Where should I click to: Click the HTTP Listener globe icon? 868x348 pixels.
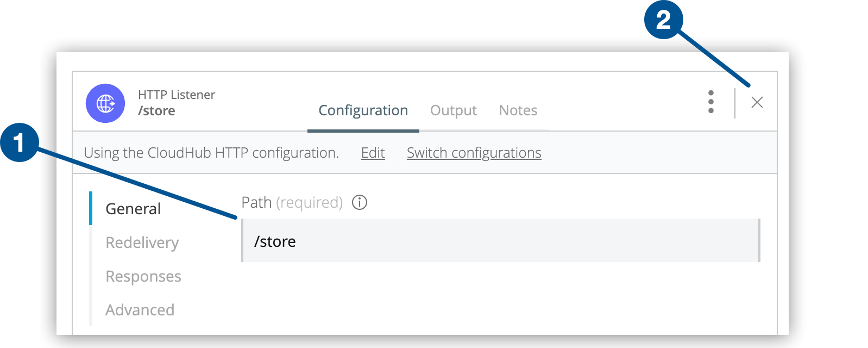click(x=105, y=103)
